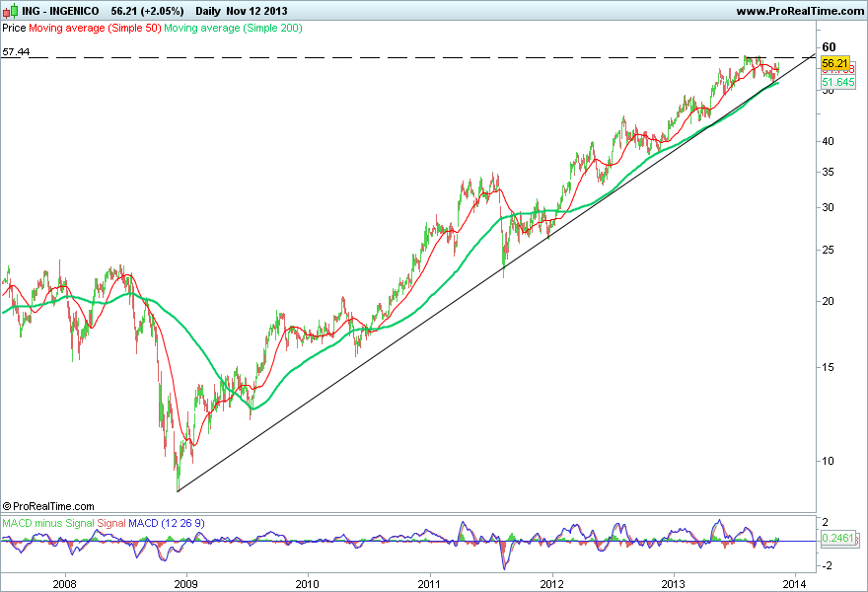The width and height of the screenshot is (868, 592).
Task: Click the yellow 56.21 current price tag
Action: pos(835,63)
